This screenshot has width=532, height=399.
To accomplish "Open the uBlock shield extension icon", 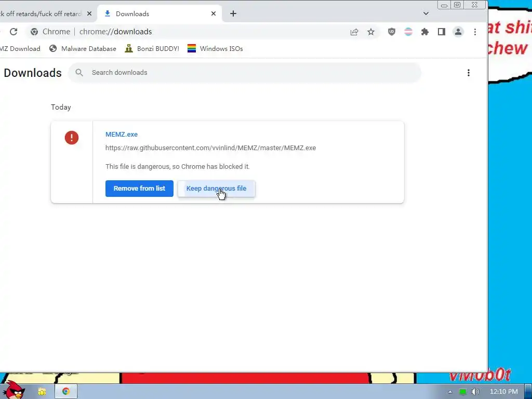I will point(392,32).
